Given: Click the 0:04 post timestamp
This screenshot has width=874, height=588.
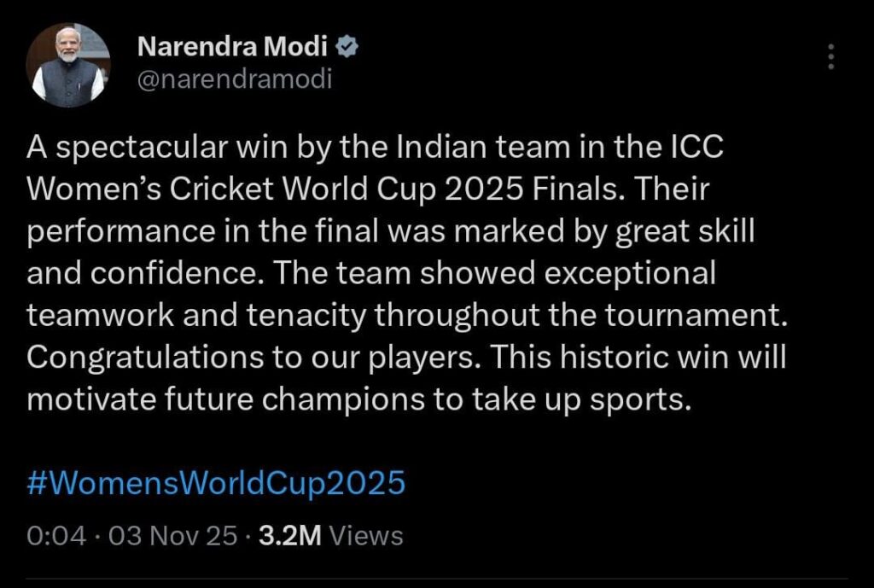Looking at the screenshot, I should [57, 535].
